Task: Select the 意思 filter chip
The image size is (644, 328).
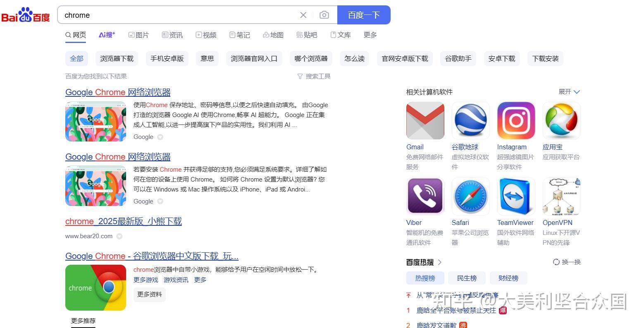Action: (x=207, y=58)
